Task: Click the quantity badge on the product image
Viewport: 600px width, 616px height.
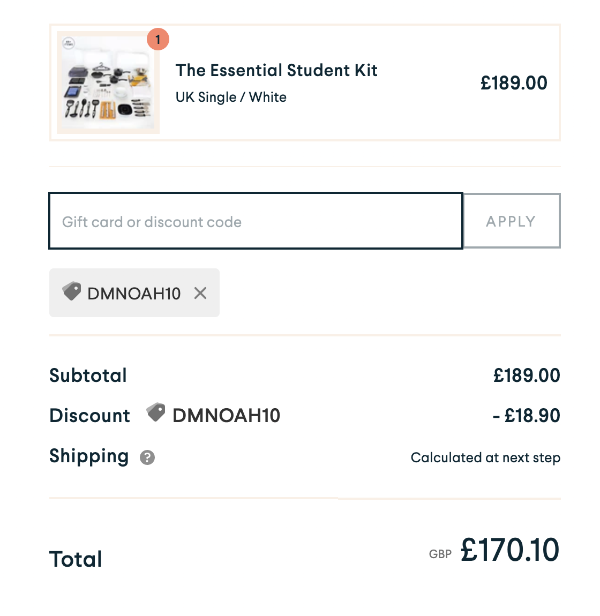Action: (x=158, y=40)
